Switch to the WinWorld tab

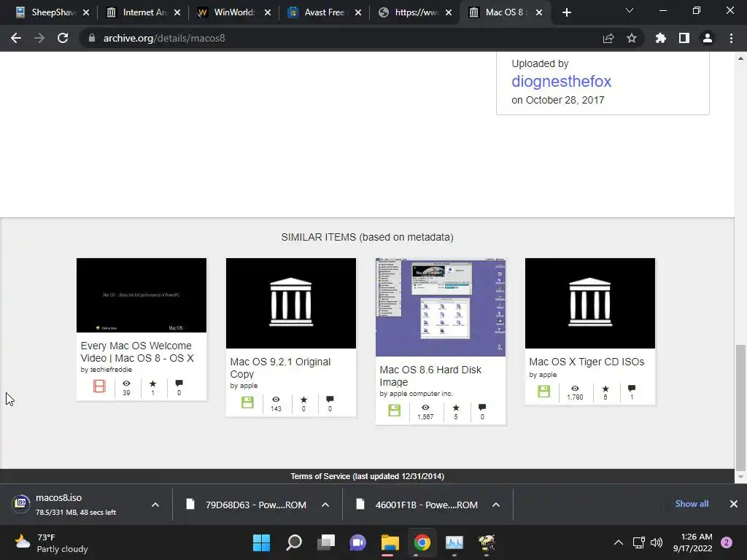click(x=228, y=12)
